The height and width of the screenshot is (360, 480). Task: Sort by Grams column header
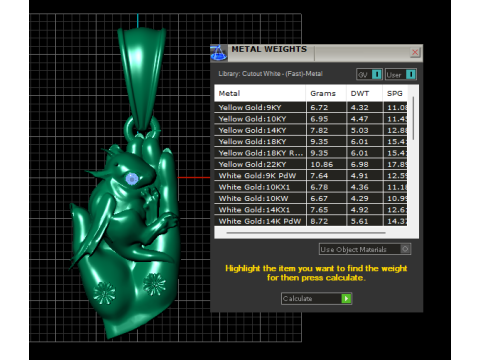coord(326,93)
